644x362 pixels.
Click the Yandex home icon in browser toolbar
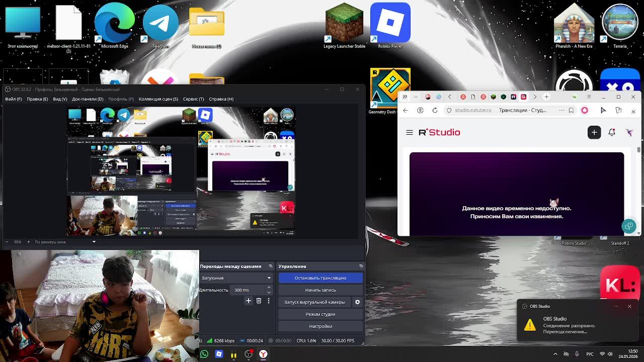click(x=421, y=110)
